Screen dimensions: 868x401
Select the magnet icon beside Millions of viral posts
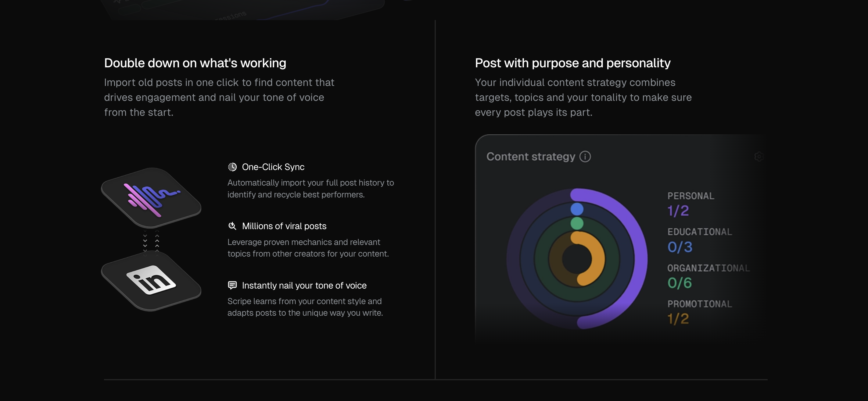click(x=232, y=226)
